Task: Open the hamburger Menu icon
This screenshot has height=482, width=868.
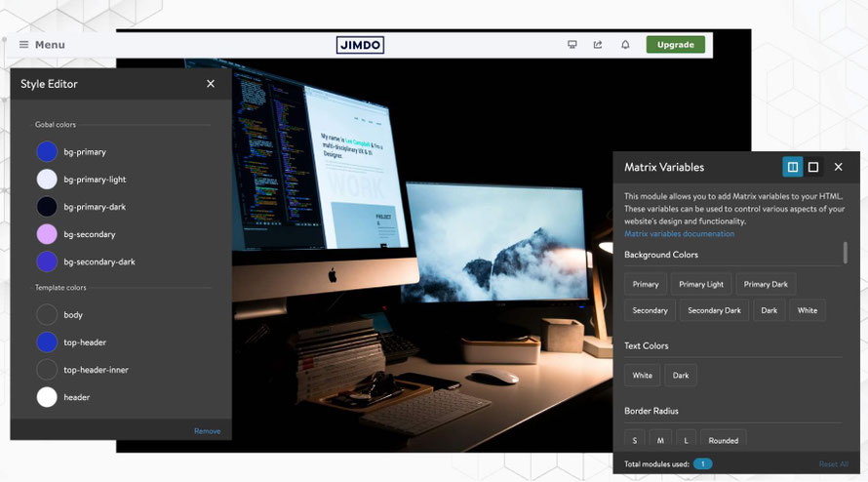Action: (x=23, y=45)
